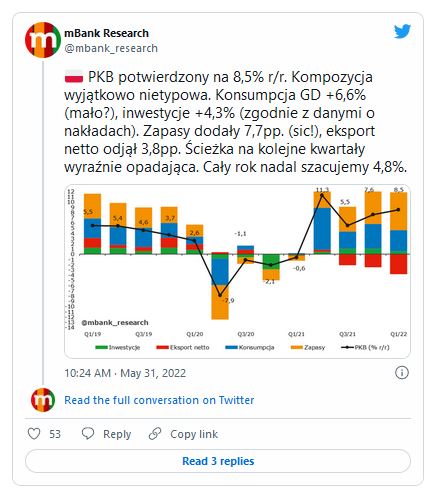Click the reply speech bubble icon
438x497 pixels.
point(88,434)
